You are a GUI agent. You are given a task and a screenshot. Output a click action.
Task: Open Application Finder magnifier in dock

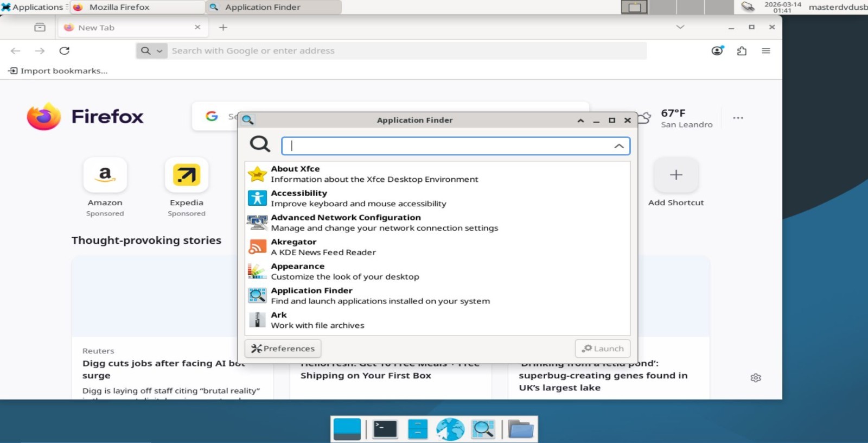483,429
